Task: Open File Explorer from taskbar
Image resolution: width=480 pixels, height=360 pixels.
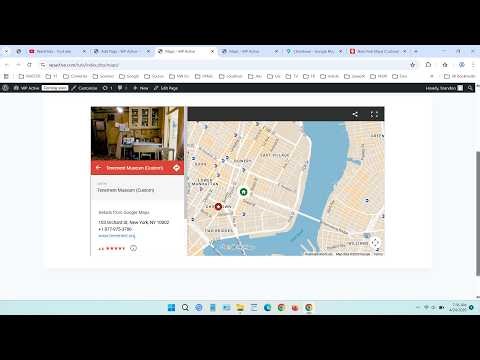Action: click(240, 308)
